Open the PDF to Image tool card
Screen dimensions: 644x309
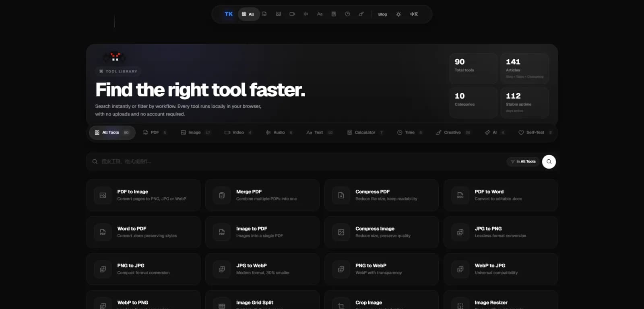[143, 195]
